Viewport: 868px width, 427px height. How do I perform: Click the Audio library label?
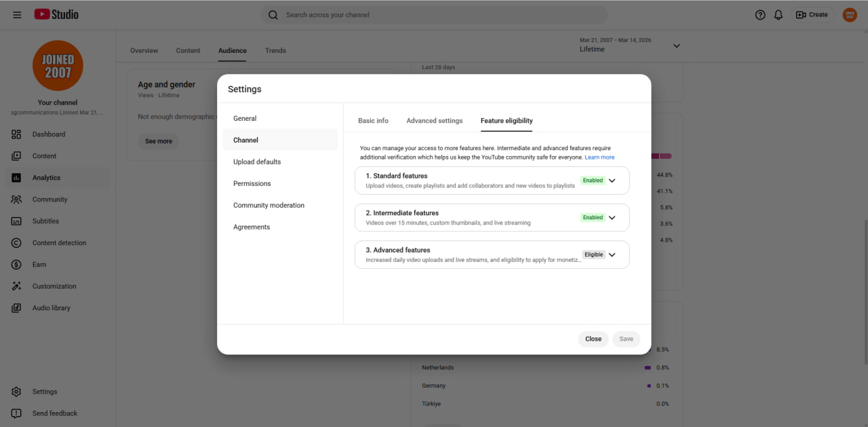pos(52,308)
